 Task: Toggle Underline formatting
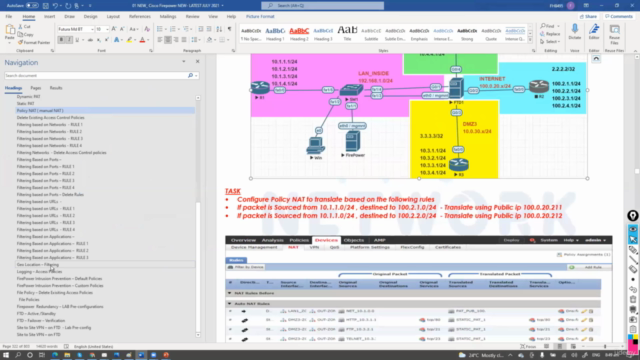77,40
